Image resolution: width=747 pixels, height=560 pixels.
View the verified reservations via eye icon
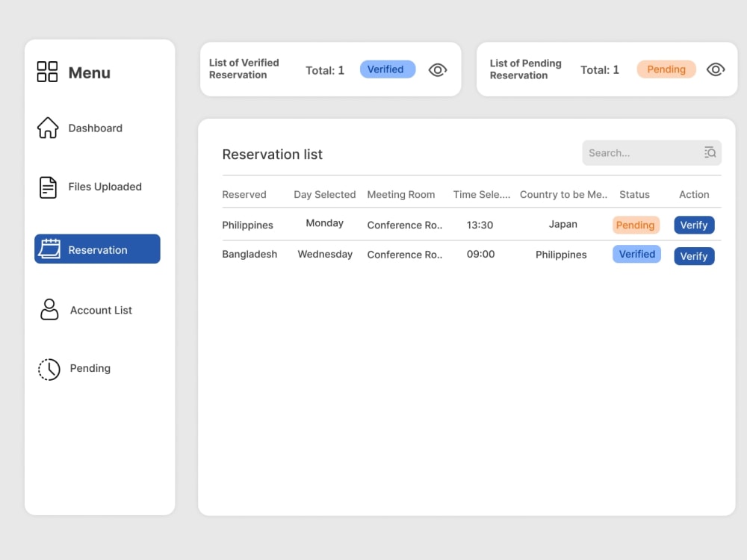point(437,70)
